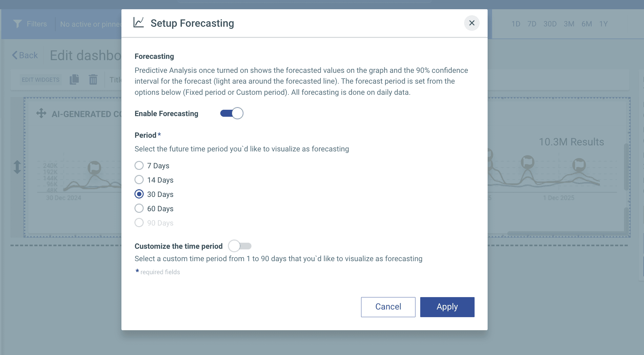Click the delete widget trash icon
The height and width of the screenshot is (355, 644).
pyautogui.click(x=93, y=80)
